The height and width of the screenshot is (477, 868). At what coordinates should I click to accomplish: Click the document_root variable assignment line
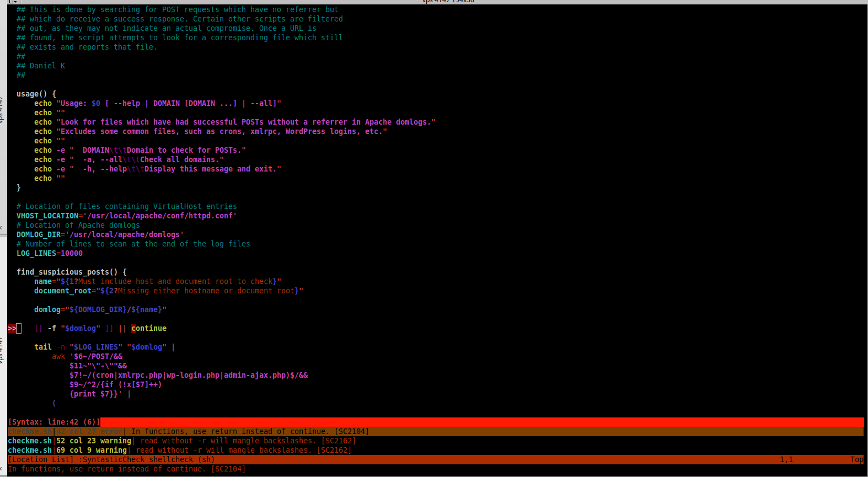(168, 291)
